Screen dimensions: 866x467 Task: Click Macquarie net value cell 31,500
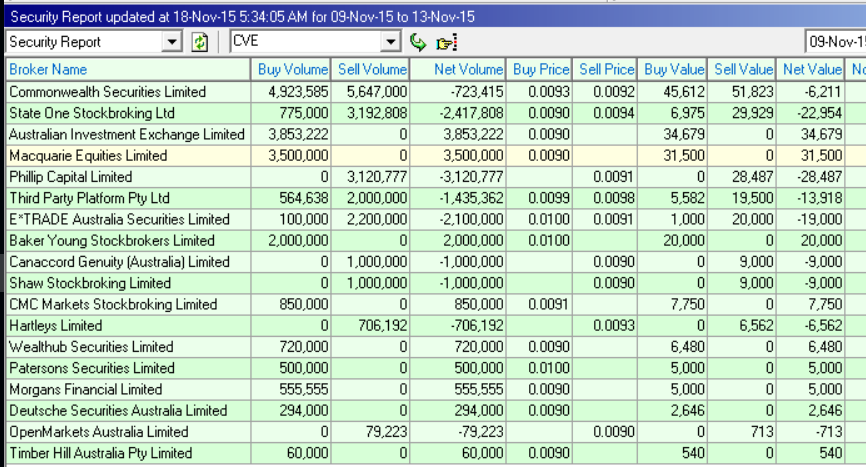click(810, 156)
